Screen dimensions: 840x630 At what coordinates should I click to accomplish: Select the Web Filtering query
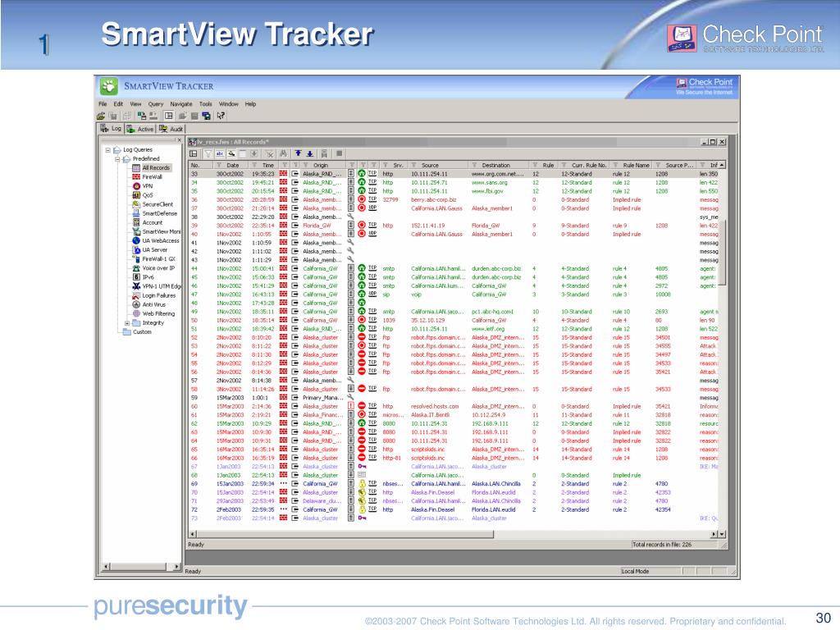[158, 313]
